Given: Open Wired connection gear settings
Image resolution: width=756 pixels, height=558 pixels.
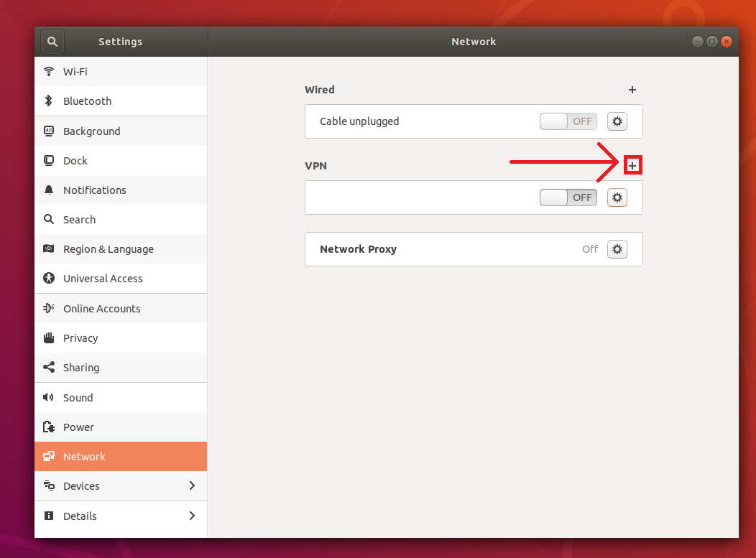Looking at the screenshot, I should (x=617, y=121).
